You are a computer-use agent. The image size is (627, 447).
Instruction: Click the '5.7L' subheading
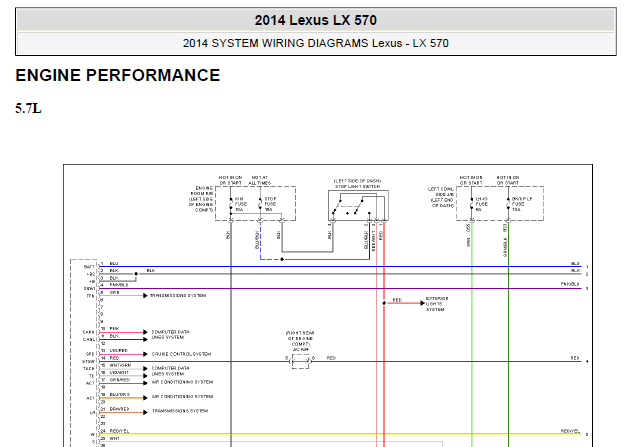[28, 108]
